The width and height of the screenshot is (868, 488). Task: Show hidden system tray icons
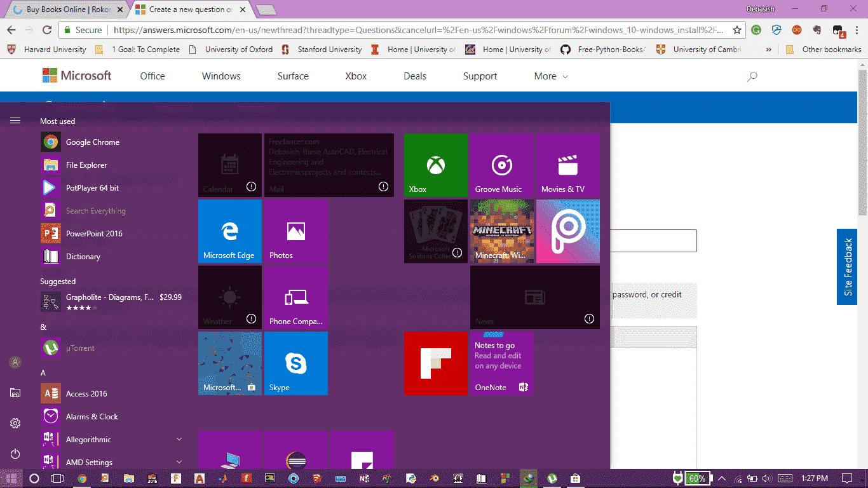[x=722, y=478]
